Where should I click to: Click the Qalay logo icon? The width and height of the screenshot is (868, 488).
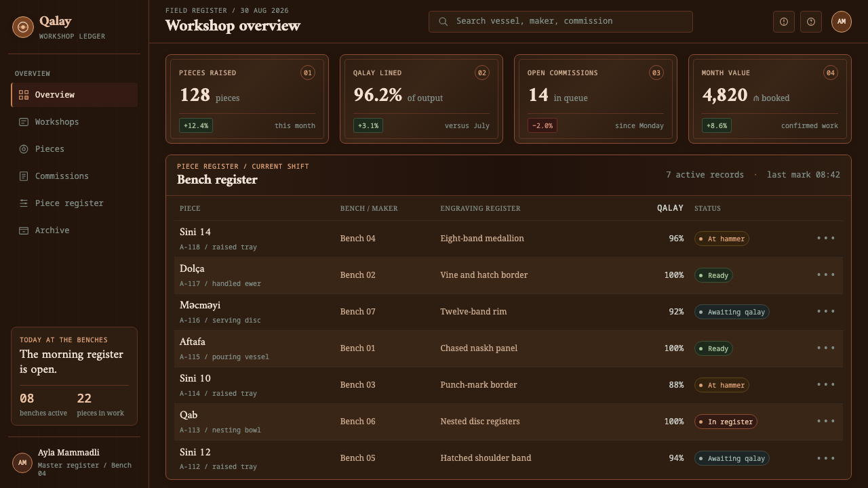[x=23, y=27]
